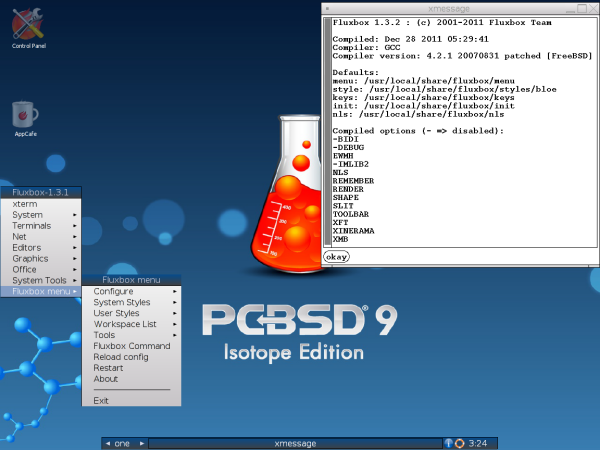Expand the System Tools submenu
This screenshot has width=600, height=450.
pos(41,280)
